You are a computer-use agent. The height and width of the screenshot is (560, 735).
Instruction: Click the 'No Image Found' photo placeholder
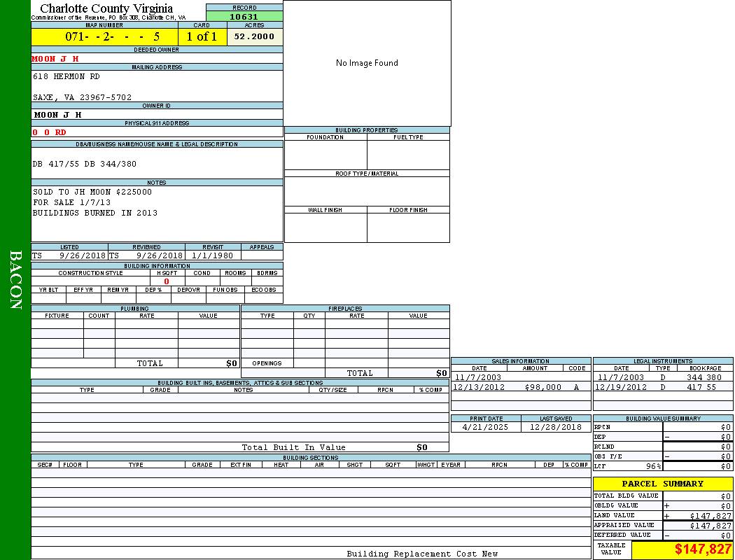pyautogui.click(x=367, y=63)
